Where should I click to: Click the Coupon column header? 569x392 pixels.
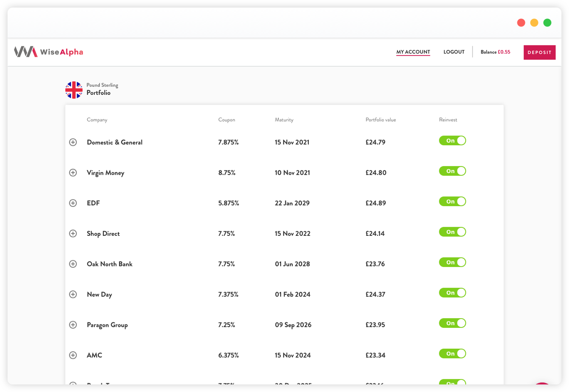coord(227,120)
